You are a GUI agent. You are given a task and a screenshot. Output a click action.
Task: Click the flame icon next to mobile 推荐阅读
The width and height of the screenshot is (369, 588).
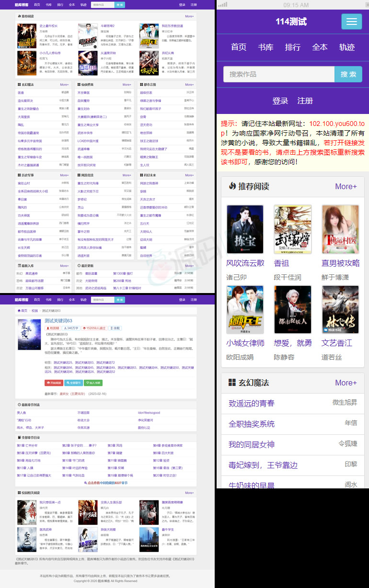tap(232, 186)
